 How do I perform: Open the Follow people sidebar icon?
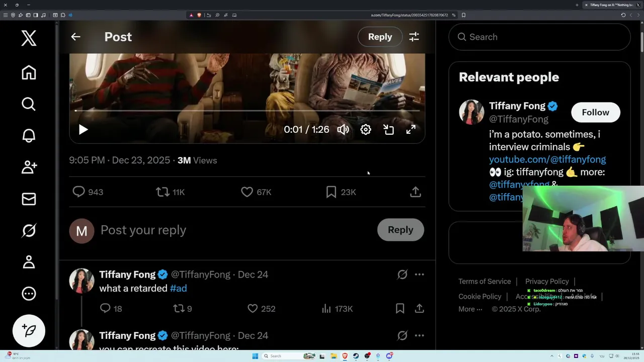tap(29, 167)
